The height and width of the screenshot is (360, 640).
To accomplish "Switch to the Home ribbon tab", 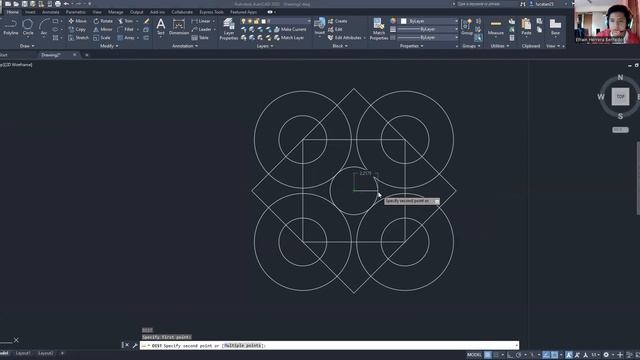I will click(x=13, y=12).
